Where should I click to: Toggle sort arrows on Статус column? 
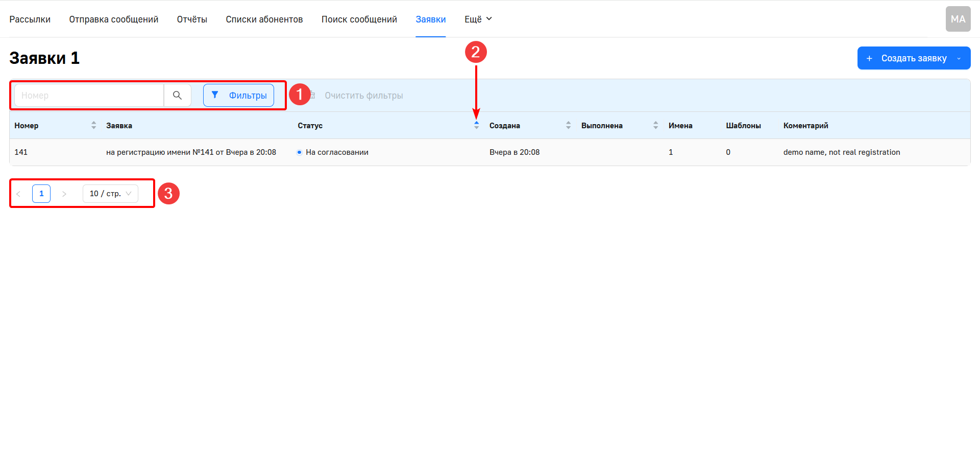point(476,126)
